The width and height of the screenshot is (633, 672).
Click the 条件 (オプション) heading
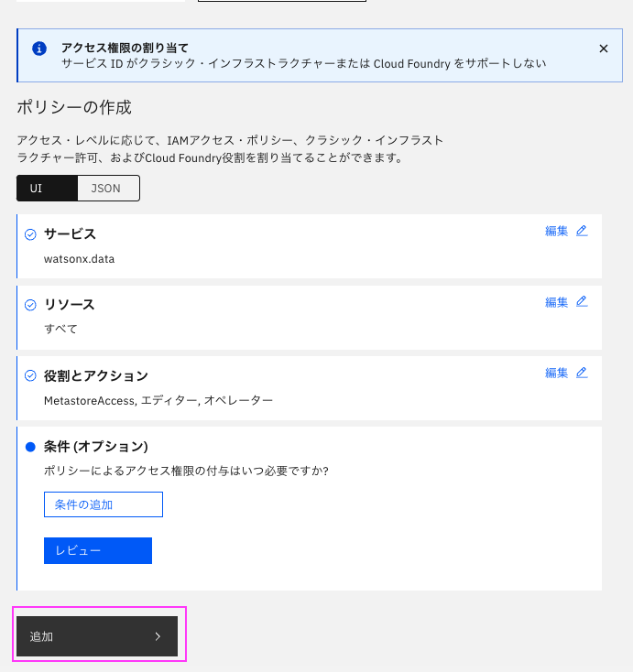95,447
